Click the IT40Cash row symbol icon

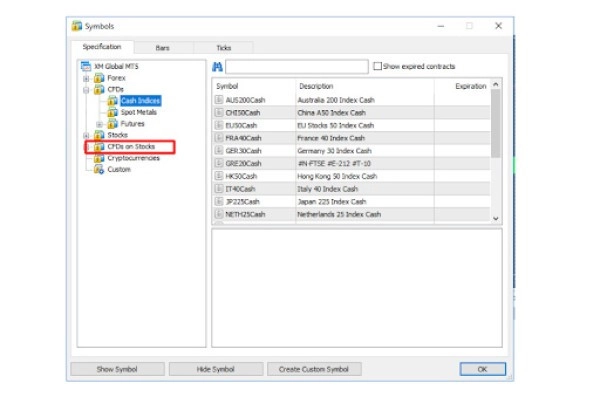point(219,188)
